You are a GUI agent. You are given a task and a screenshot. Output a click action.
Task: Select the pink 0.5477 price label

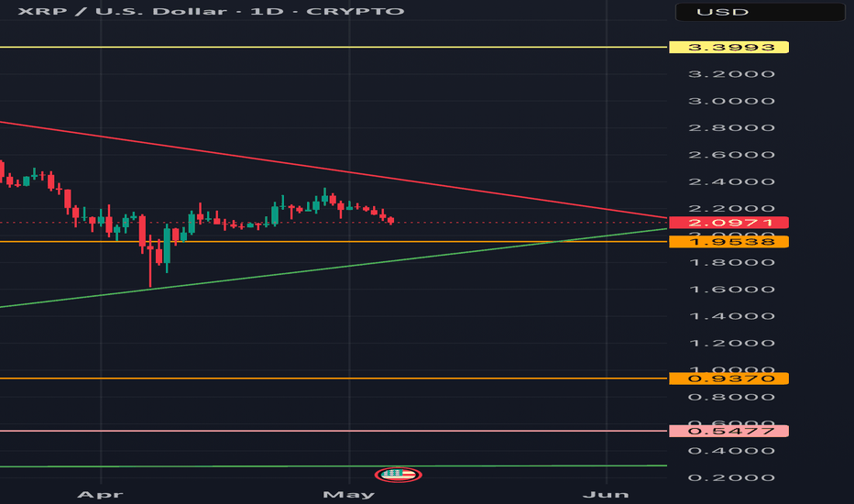(x=728, y=431)
